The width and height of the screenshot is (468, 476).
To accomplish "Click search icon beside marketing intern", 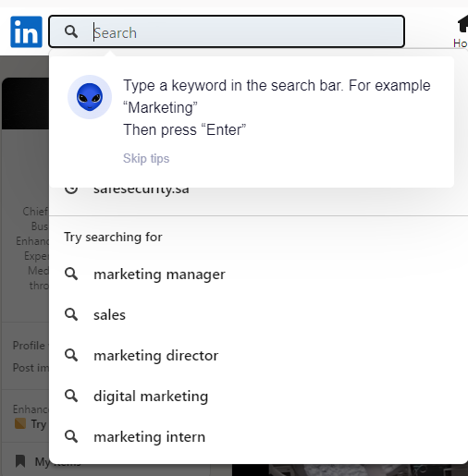I will click(x=71, y=436).
